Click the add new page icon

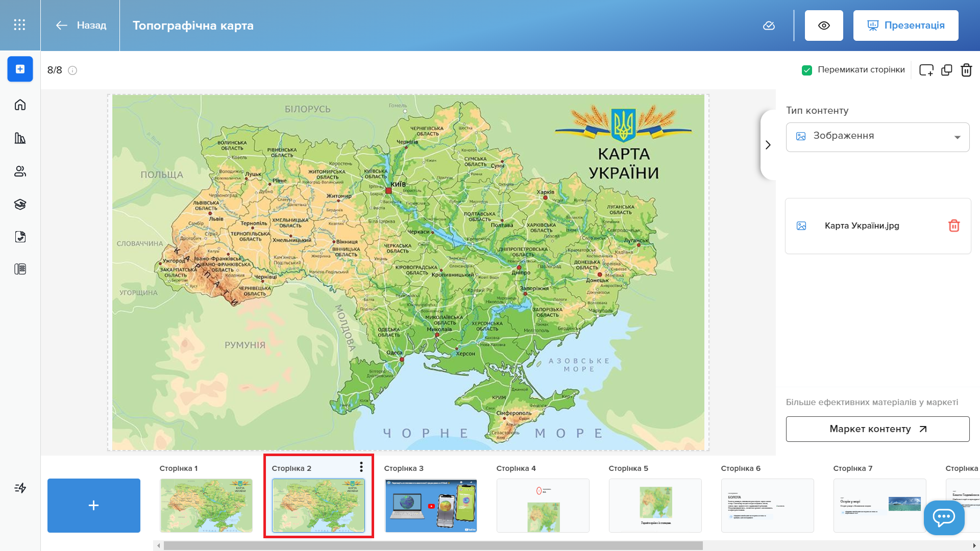coord(926,70)
